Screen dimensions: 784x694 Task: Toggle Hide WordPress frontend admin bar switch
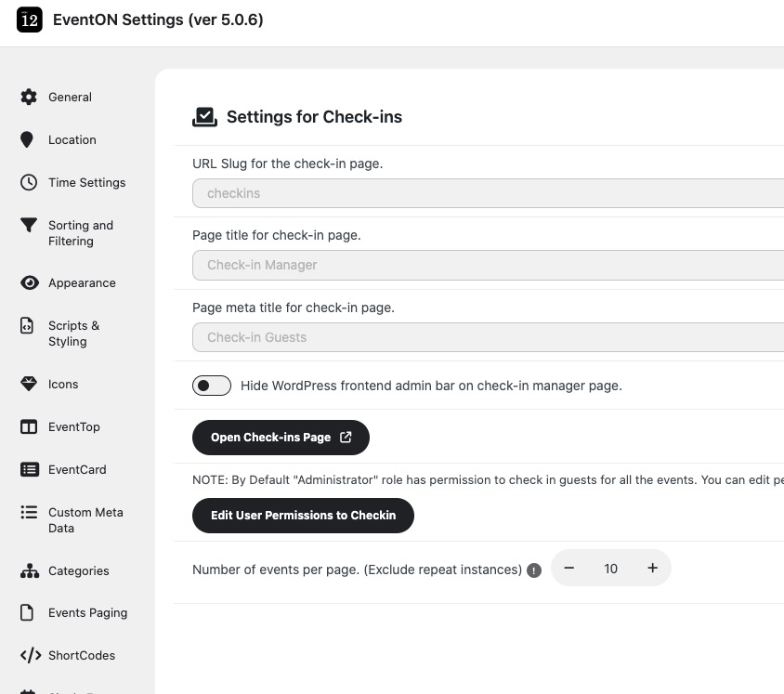tap(212, 386)
